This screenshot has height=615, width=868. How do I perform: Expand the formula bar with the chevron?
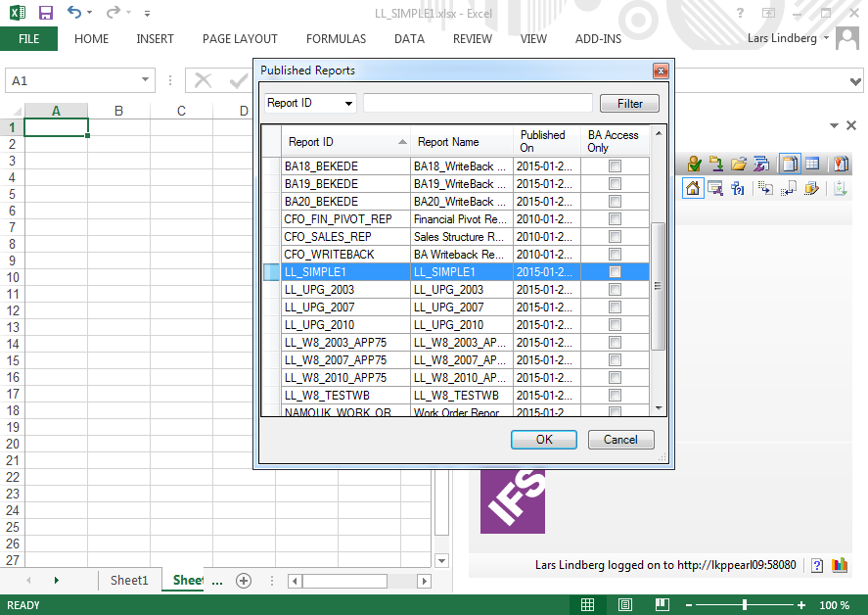(855, 82)
